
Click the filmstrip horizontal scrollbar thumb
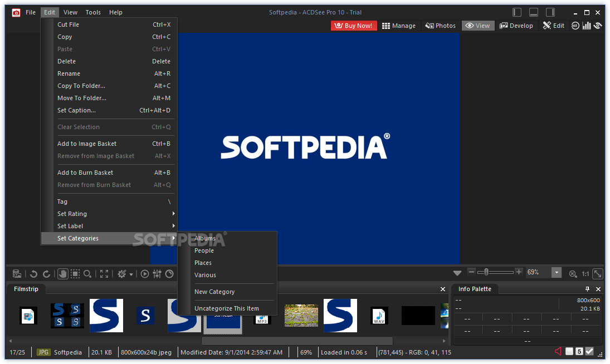[297, 341]
